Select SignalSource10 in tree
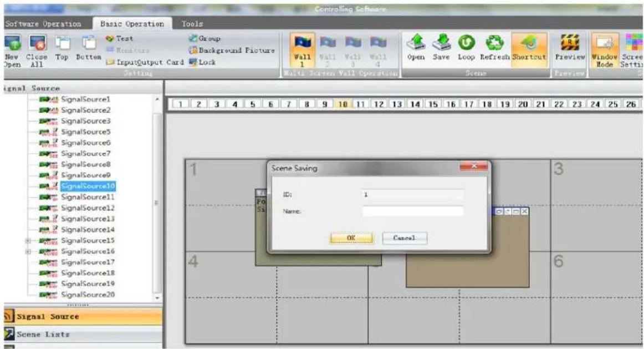This screenshot has height=349, width=644. 88,186
